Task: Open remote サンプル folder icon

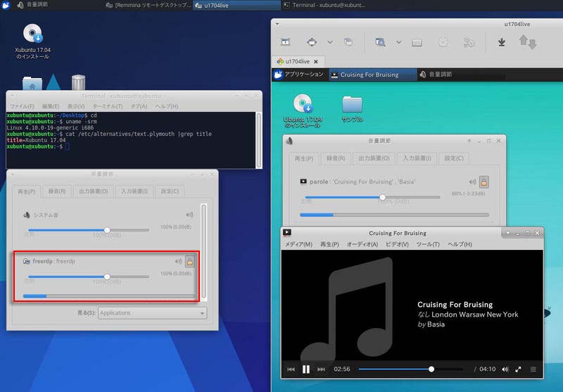Action: coord(353,109)
